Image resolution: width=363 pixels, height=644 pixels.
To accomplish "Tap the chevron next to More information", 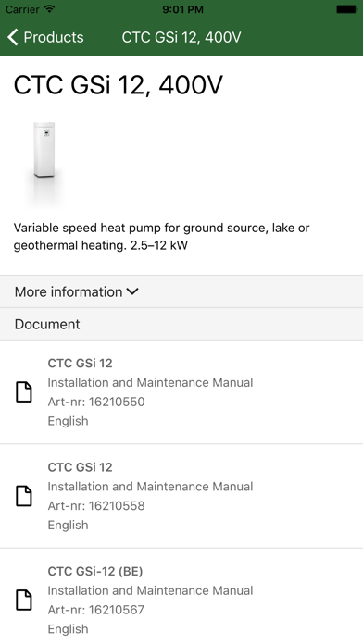I will pyautogui.click(x=132, y=291).
